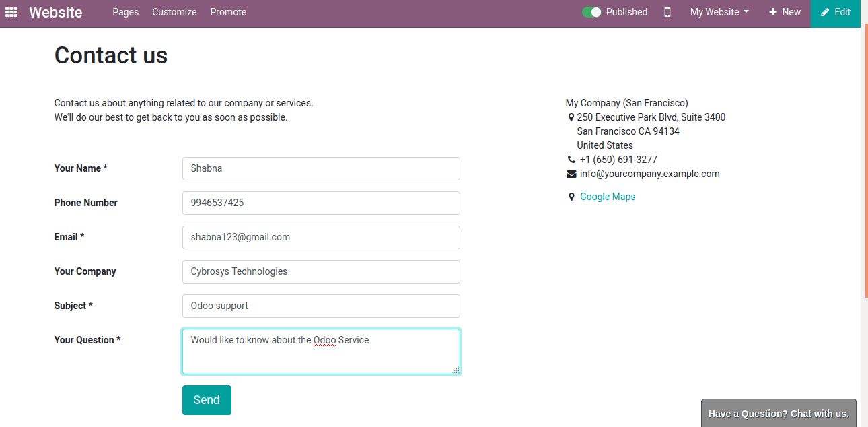
Task: Click the map marker icon beside address
Action: [571, 117]
